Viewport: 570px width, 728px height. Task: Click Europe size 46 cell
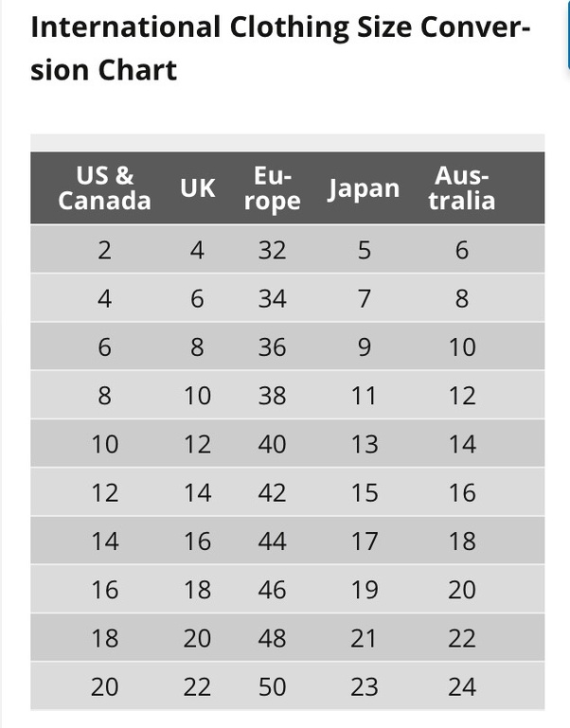[273, 590]
